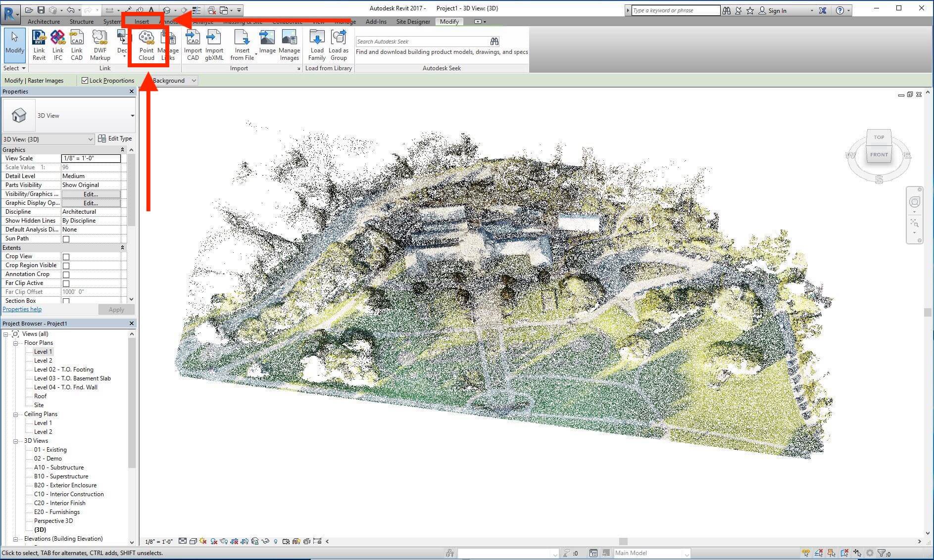Enable the Sun Path checkbox
The width and height of the screenshot is (934, 560).
coord(66,239)
